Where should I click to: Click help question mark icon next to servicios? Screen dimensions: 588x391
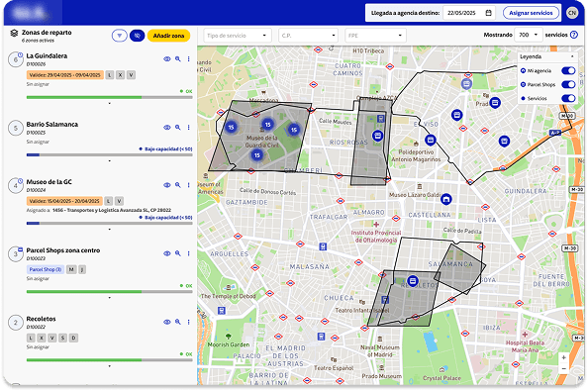click(x=574, y=35)
